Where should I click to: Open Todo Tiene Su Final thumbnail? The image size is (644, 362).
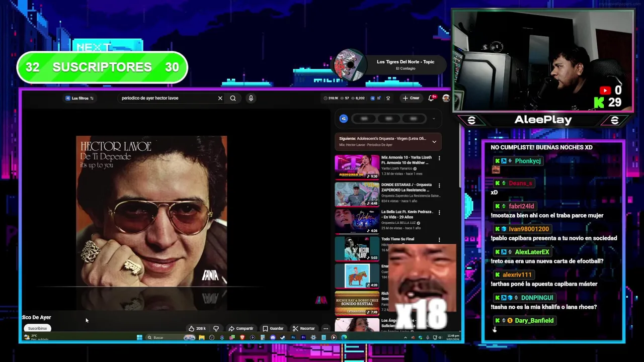(x=357, y=249)
